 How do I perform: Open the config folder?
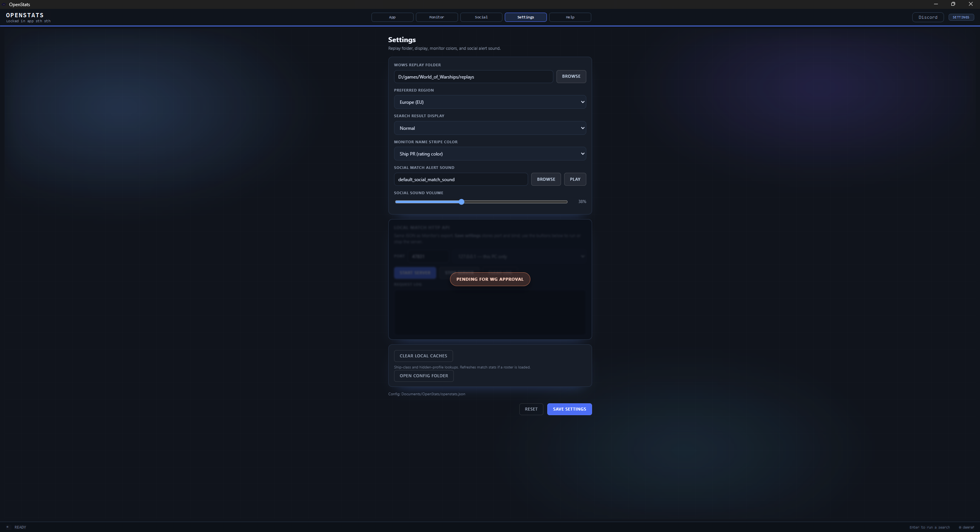423,376
